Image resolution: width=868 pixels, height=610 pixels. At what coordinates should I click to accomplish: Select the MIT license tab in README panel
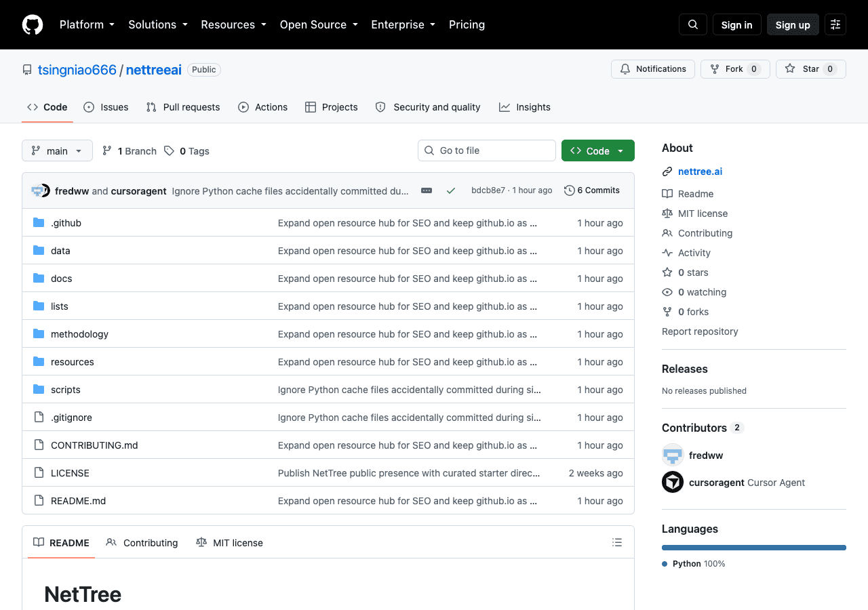coord(229,542)
